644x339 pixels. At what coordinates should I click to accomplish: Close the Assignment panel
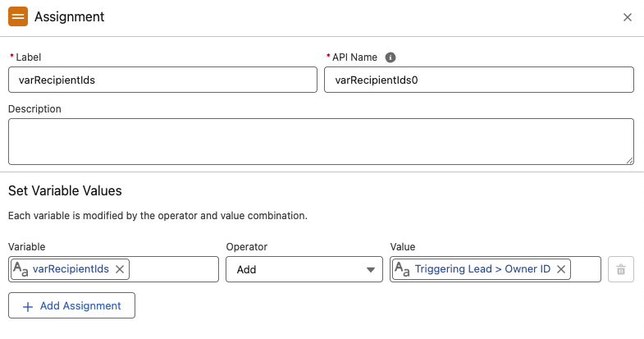click(628, 17)
